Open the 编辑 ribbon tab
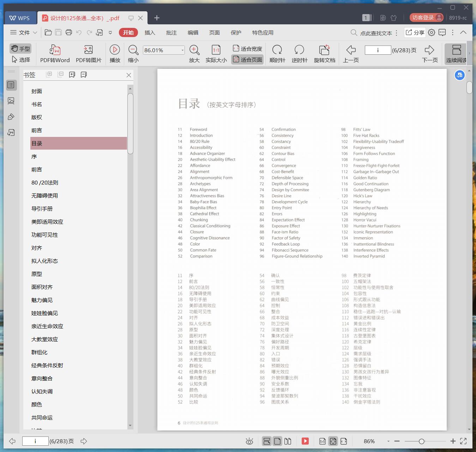The width and height of the screenshot is (476, 452). tap(193, 32)
